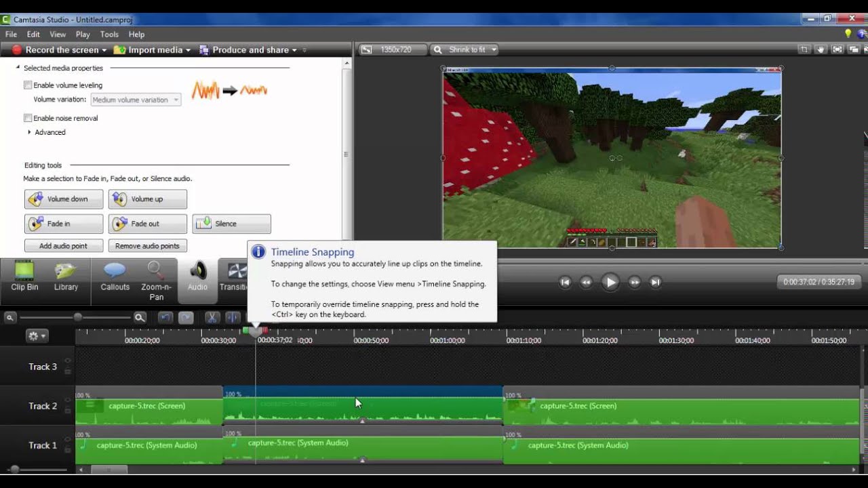This screenshot has width=868, height=488.
Task: Adjust the timeline zoom slider handle
Action: click(x=78, y=317)
